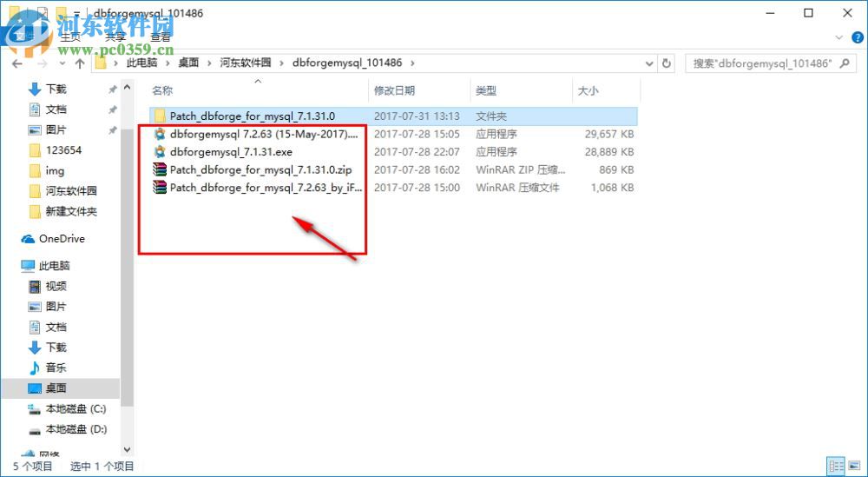868x477 pixels.
Task: Go back with the left arrow
Action: (x=16, y=63)
